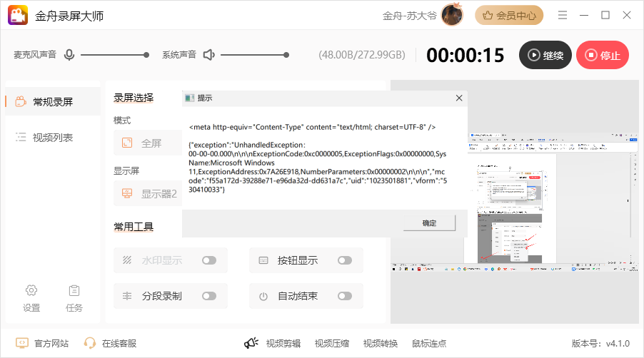The height and width of the screenshot is (358, 644).
Task: Toggle the 水印显示 watermark switch
Action: (x=209, y=260)
